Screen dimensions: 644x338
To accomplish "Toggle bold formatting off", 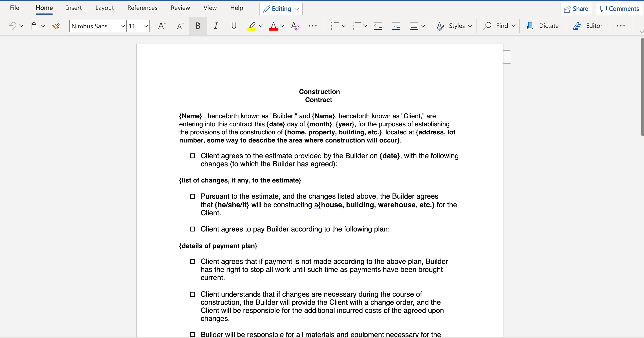I will click(x=198, y=26).
